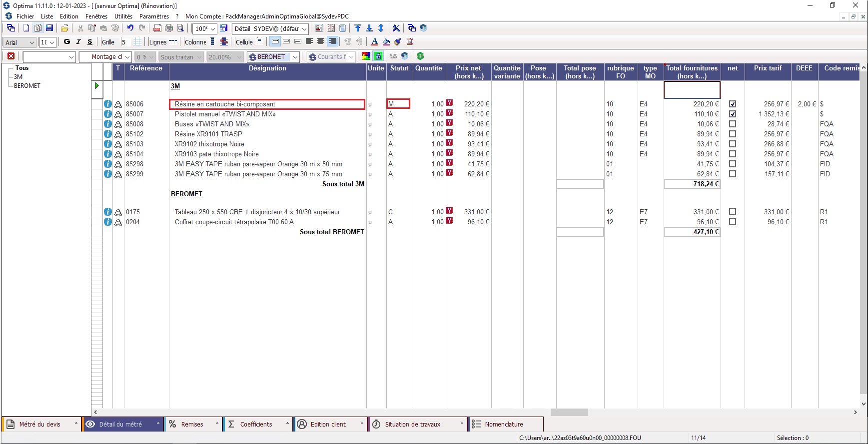The width and height of the screenshot is (868, 444).
Task: Expand the Remises tab arrow
Action: [217, 424]
